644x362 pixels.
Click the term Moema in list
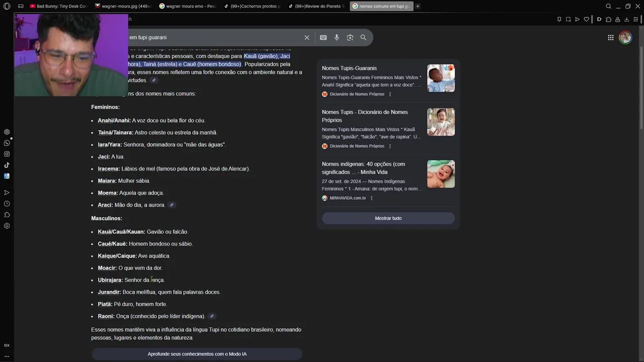[108, 193]
